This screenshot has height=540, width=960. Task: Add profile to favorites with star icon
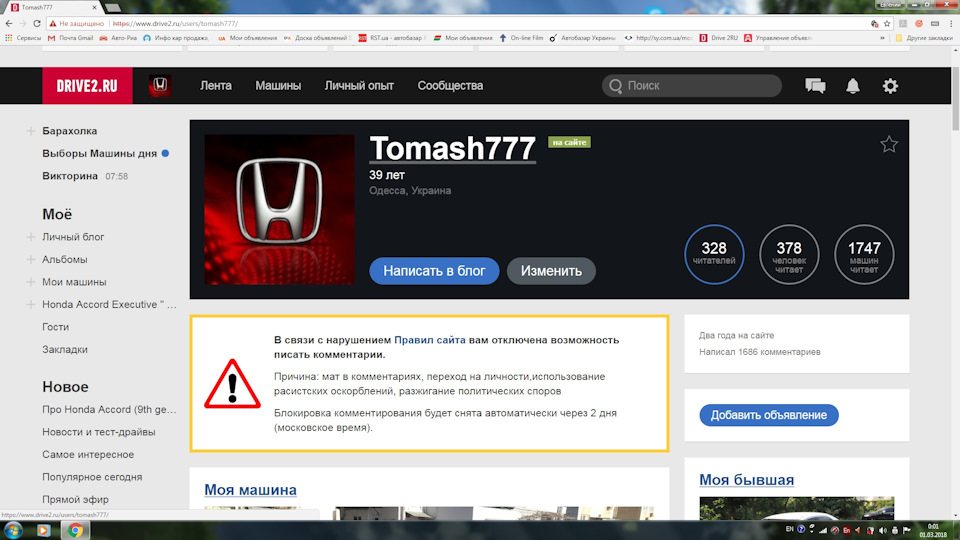coord(889,144)
